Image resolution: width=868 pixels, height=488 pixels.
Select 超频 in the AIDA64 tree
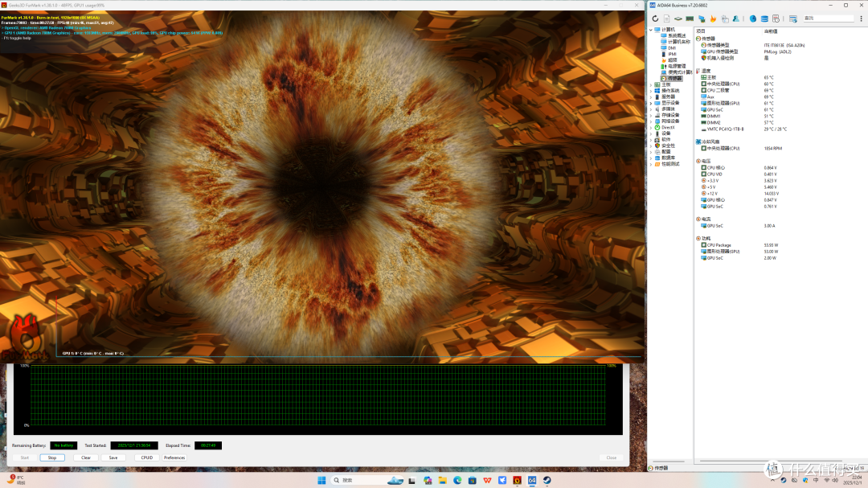[672, 60]
